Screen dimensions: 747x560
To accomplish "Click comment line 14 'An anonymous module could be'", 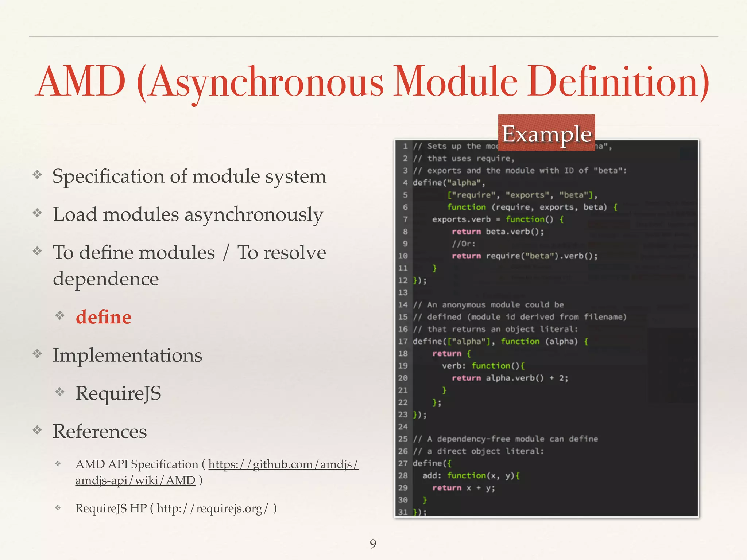I will [x=488, y=305].
